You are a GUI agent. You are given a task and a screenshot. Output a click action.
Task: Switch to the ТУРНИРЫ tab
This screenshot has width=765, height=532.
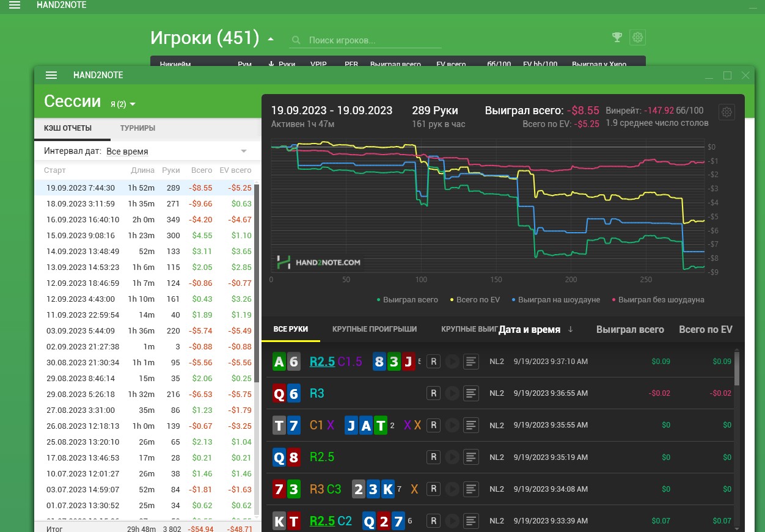137,128
